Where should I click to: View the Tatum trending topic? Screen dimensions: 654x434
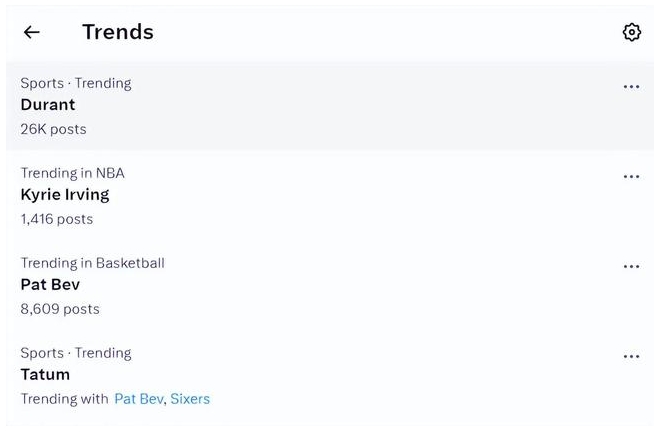click(x=45, y=374)
